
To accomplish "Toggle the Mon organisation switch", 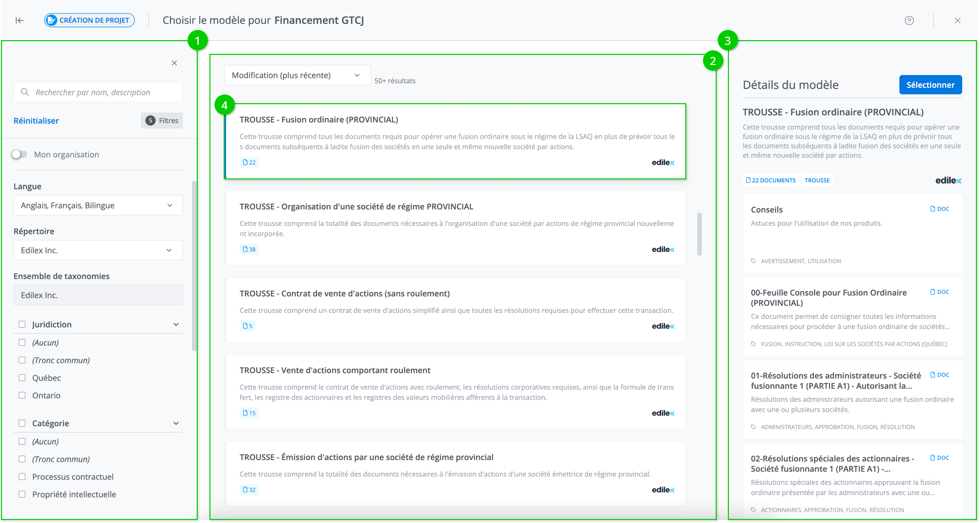I will 19,155.
